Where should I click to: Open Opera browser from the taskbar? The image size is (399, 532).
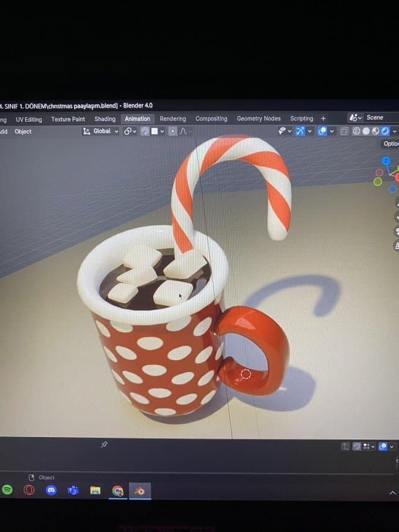coord(29,490)
